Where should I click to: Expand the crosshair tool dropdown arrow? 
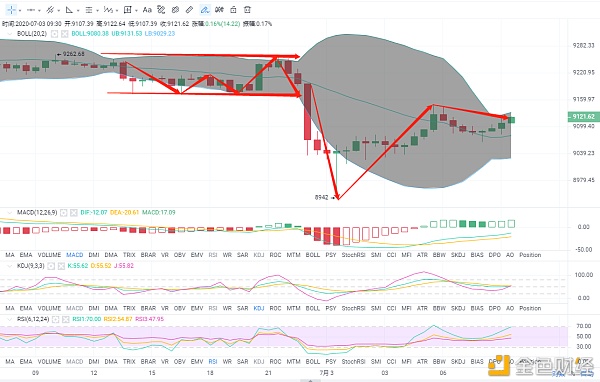20,10
